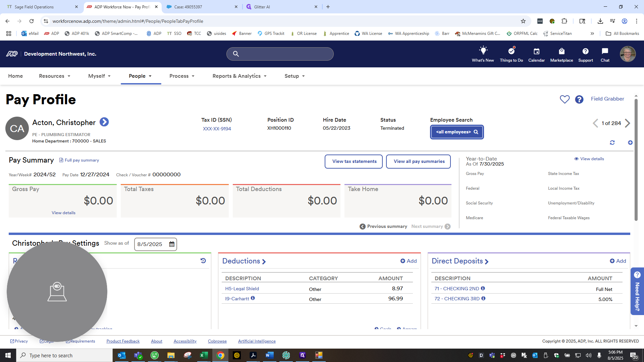Click the ADP logo in header

click(12, 54)
